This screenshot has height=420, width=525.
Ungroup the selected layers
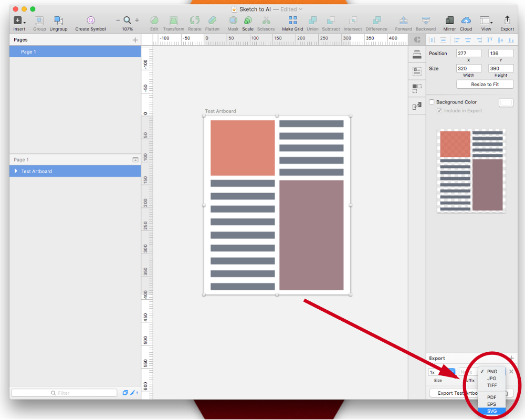pyautogui.click(x=58, y=20)
